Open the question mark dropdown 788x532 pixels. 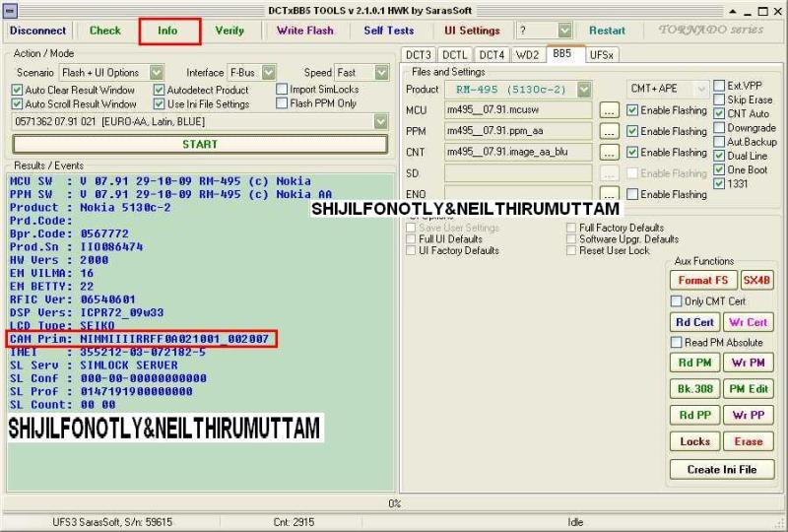coord(564,31)
